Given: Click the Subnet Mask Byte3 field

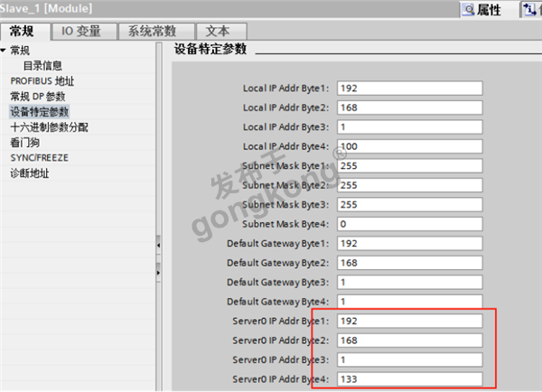Looking at the screenshot, I should 409,204.
